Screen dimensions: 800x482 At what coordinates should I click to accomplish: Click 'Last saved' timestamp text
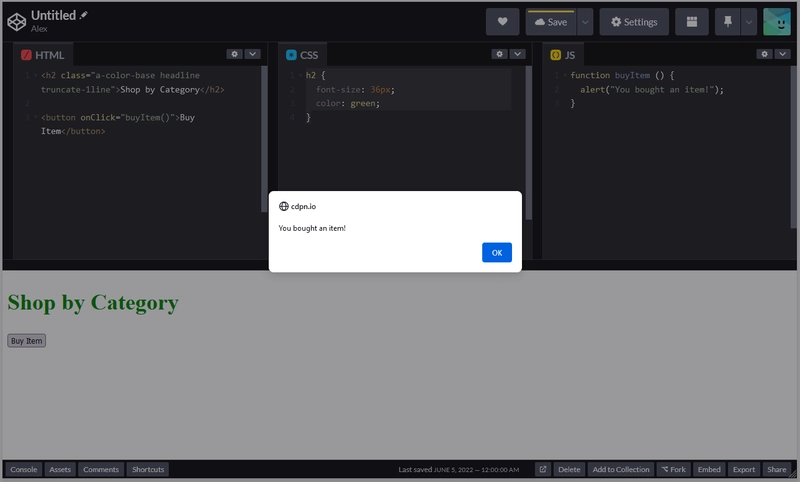coord(459,469)
